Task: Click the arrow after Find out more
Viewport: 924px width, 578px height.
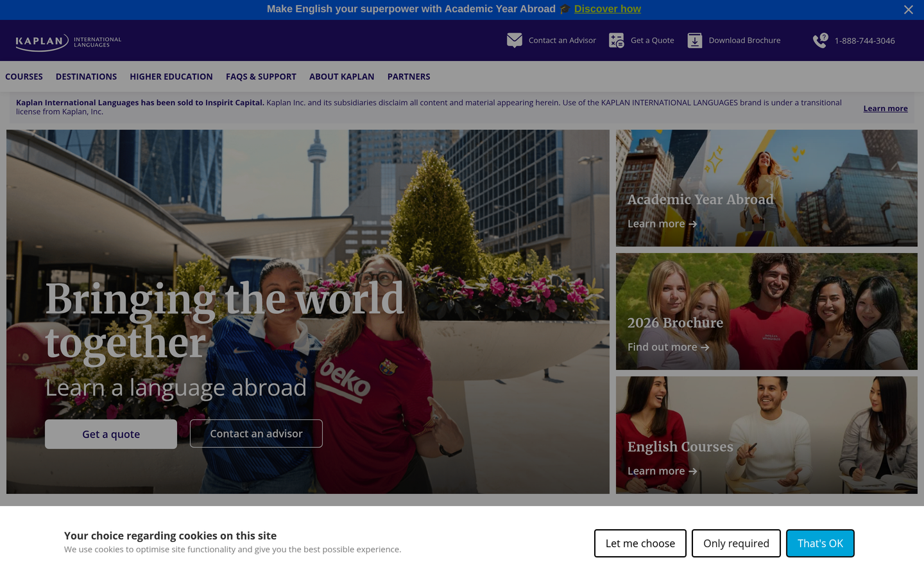Action: coord(705,347)
